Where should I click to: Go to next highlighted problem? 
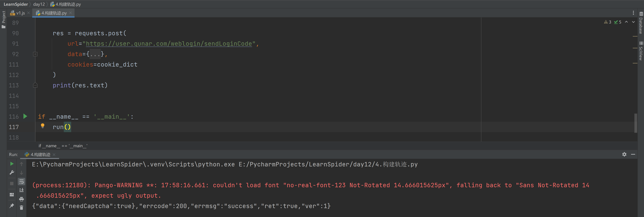[633, 22]
